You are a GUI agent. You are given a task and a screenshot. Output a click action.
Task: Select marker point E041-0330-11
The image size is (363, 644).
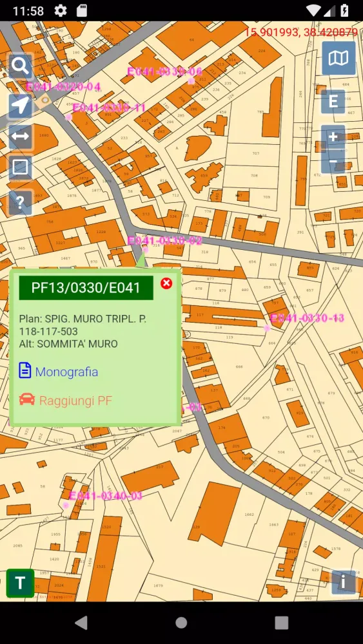(68, 117)
